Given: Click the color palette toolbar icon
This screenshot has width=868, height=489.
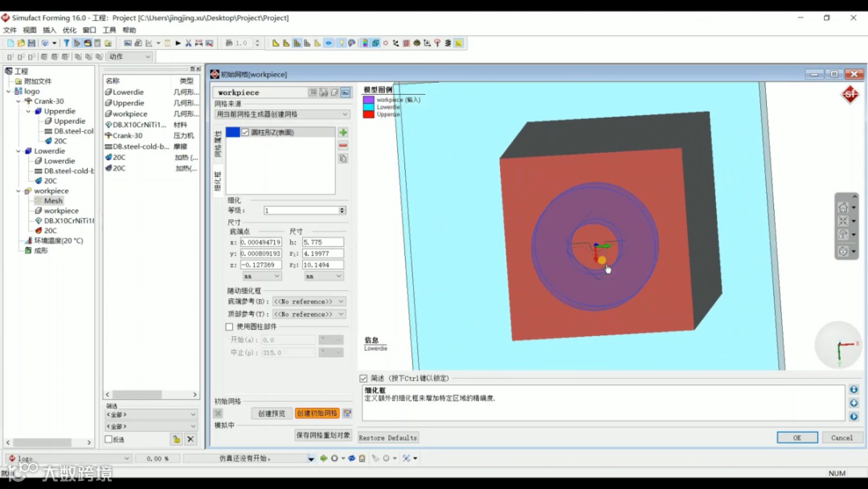Looking at the screenshot, I should [x=351, y=43].
